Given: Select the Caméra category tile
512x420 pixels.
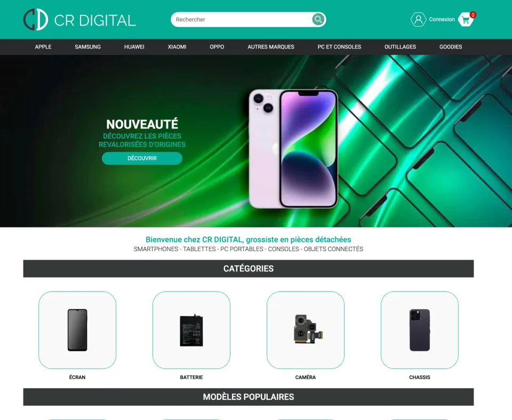Looking at the screenshot, I should click(x=305, y=330).
